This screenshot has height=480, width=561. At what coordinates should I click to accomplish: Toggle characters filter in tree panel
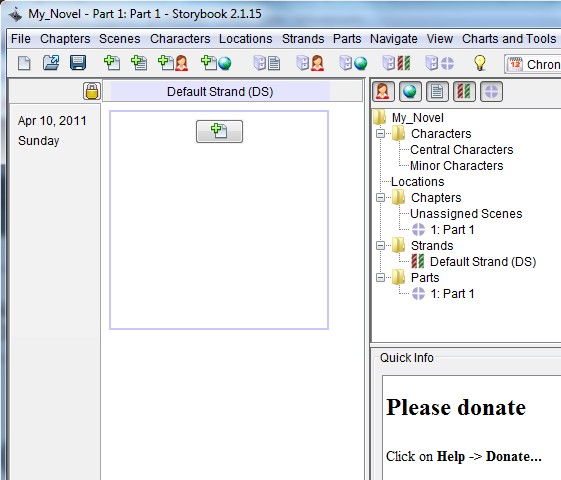[x=383, y=92]
